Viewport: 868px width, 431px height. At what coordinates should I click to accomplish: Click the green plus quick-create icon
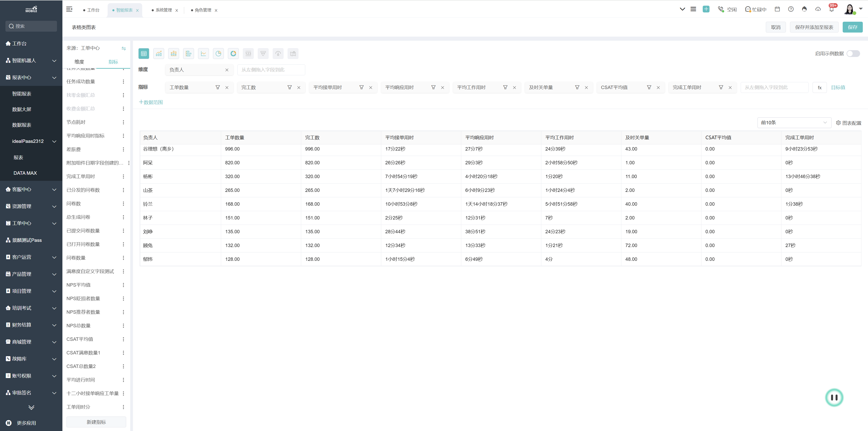[706, 9]
